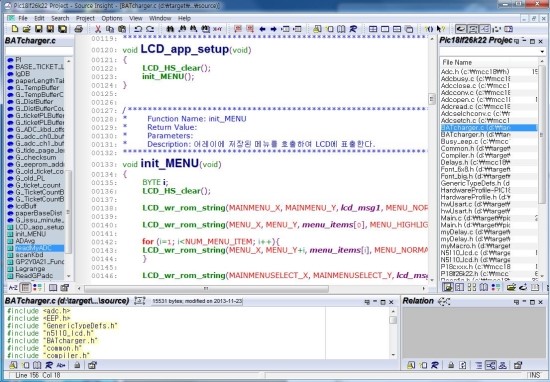The image size is (550, 382).
Task: Select G_checksum in symbol list
Action: (x=35, y=158)
